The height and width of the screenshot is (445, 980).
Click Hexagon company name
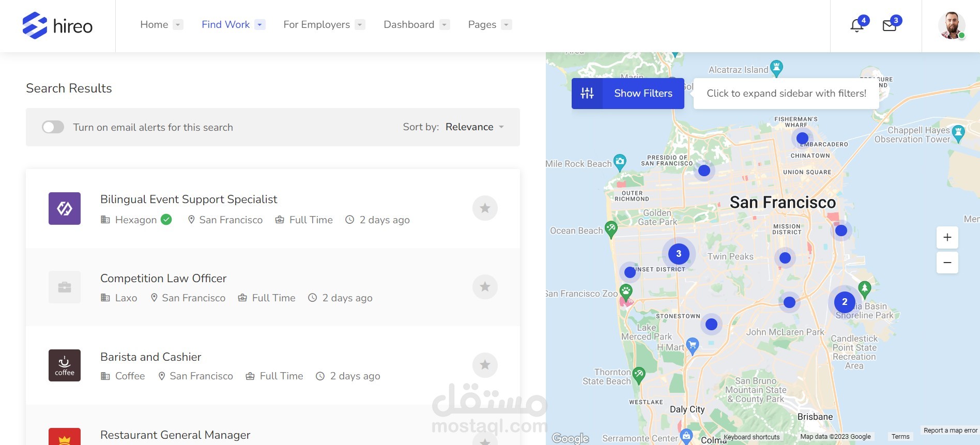(x=136, y=220)
